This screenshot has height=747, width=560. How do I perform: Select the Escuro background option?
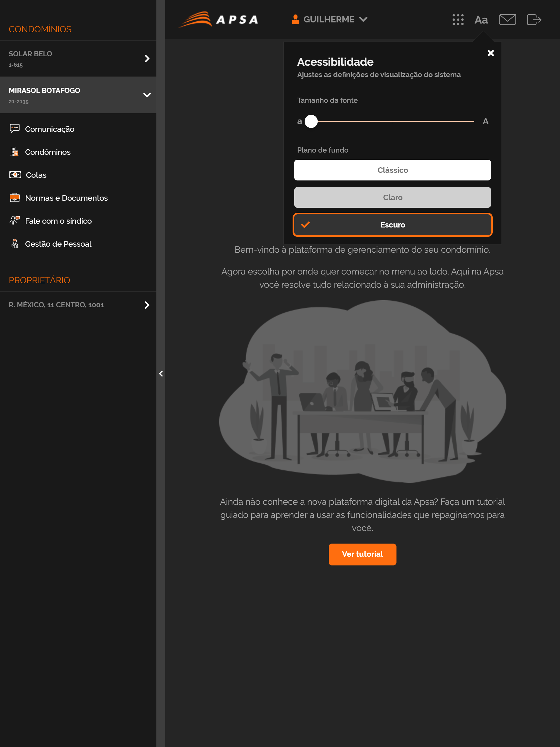point(392,225)
